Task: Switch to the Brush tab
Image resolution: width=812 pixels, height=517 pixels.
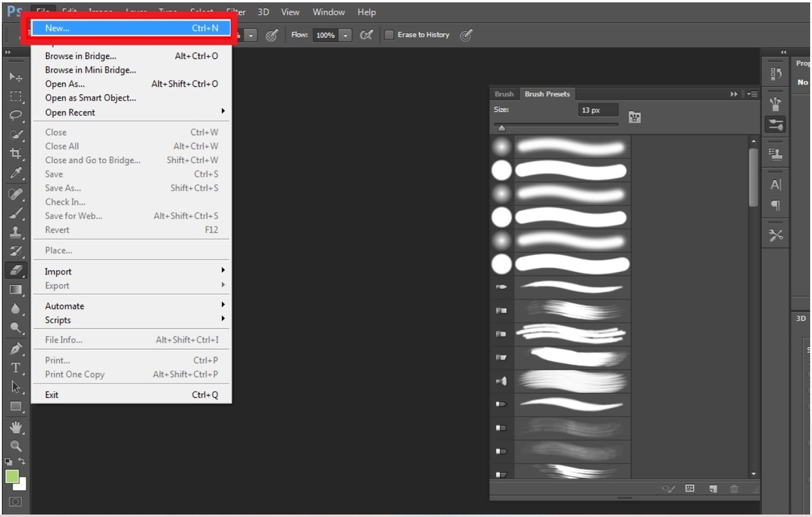Action: pyautogui.click(x=504, y=94)
